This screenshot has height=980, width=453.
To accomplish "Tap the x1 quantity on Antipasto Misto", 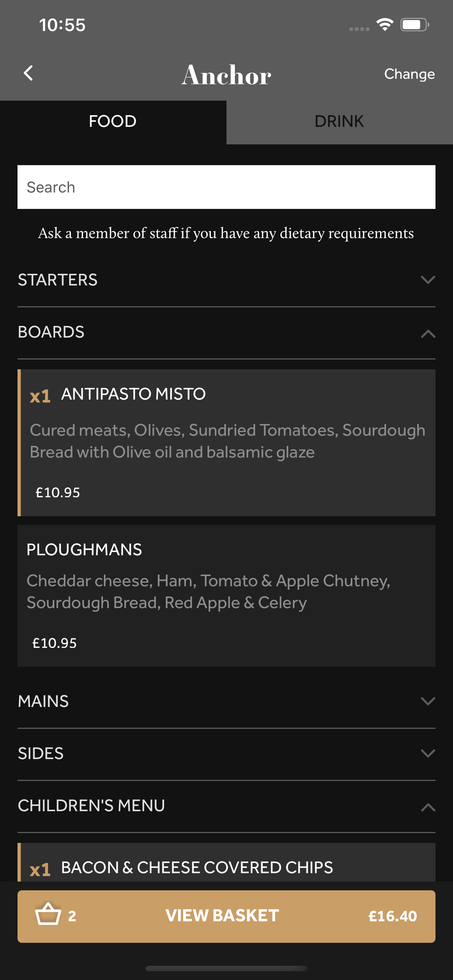I will (x=40, y=396).
